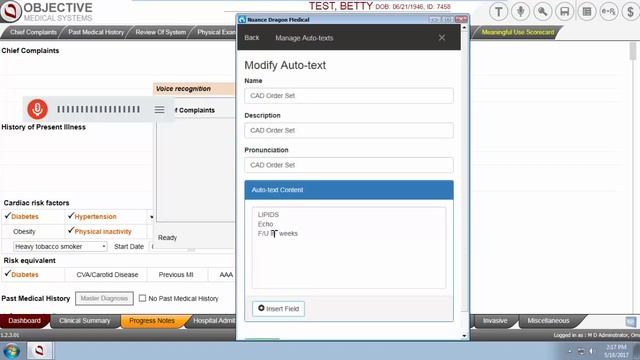This screenshot has width=640, height=360.
Task: Click the microphone icon in top toolbar
Action: (x=520, y=12)
